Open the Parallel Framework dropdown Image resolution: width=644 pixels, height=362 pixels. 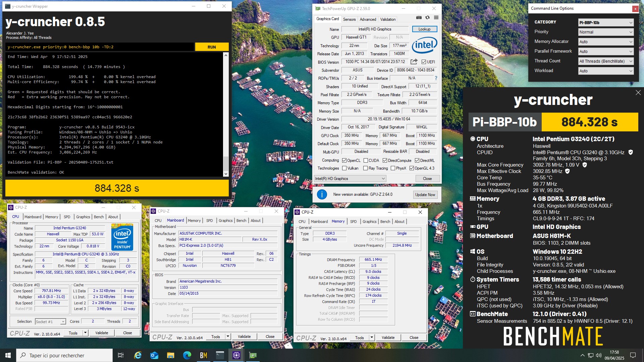[x=606, y=52]
